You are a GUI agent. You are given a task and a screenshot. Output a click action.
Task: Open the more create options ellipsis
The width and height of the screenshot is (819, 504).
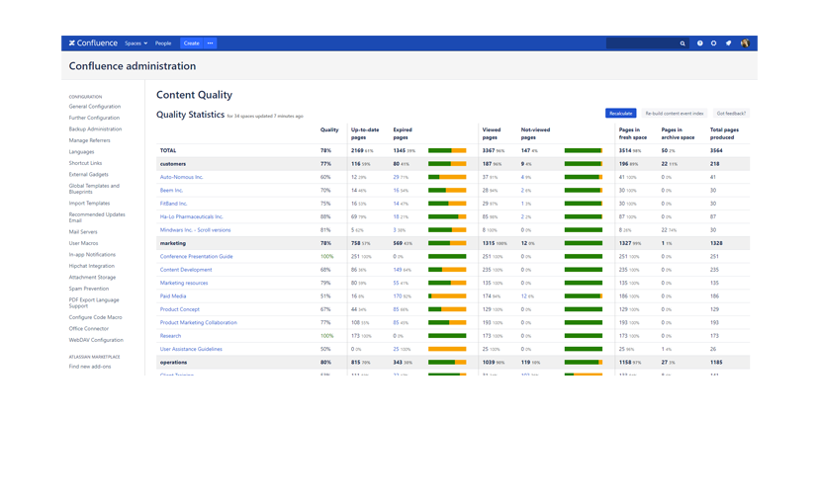(x=210, y=43)
